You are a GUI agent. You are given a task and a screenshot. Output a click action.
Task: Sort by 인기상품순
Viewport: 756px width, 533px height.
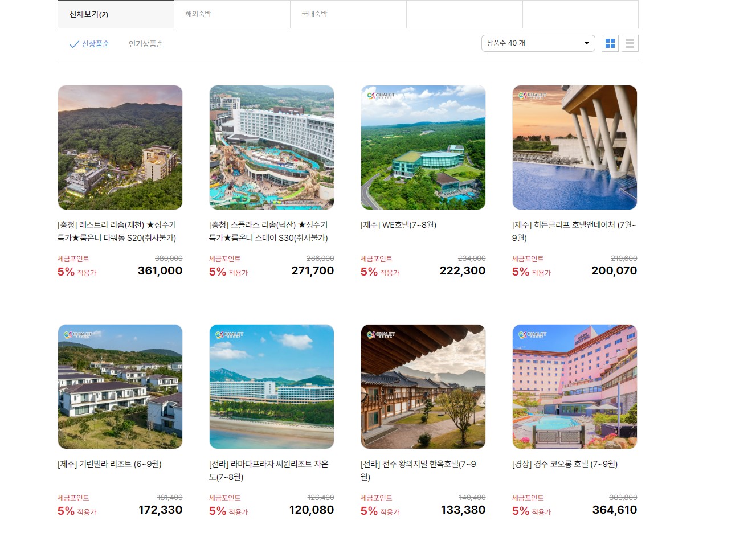(x=146, y=44)
